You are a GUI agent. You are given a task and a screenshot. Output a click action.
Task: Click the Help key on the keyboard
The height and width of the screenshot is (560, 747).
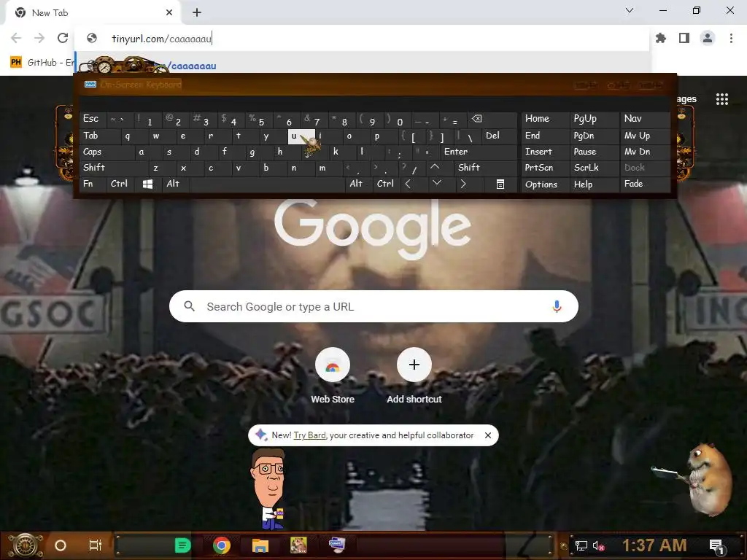(594, 184)
